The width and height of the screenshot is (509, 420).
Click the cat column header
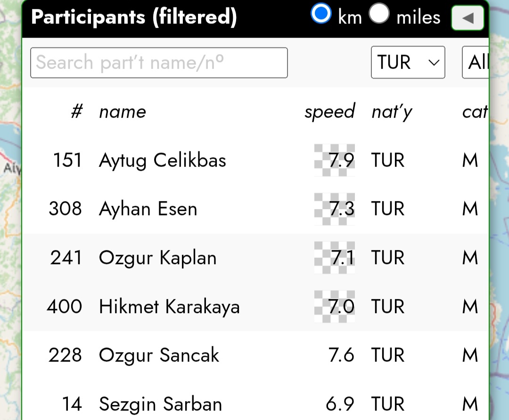pos(474,112)
